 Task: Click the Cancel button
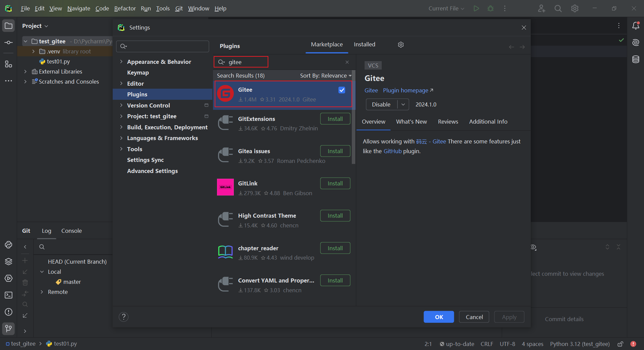tap(474, 317)
